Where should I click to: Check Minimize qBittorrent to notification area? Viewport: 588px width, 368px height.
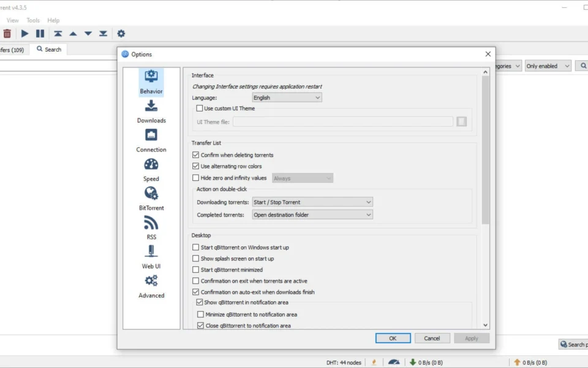tap(200, 314)
